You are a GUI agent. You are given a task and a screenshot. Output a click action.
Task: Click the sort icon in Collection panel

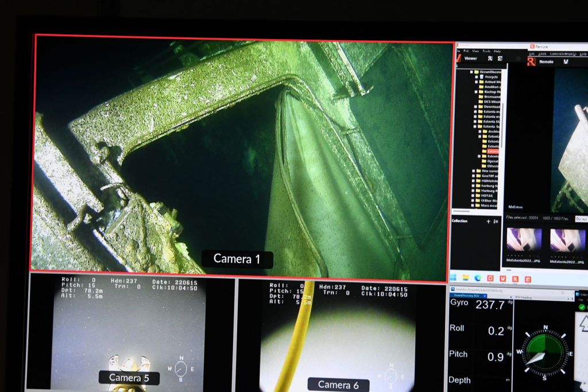click(496, 221)
